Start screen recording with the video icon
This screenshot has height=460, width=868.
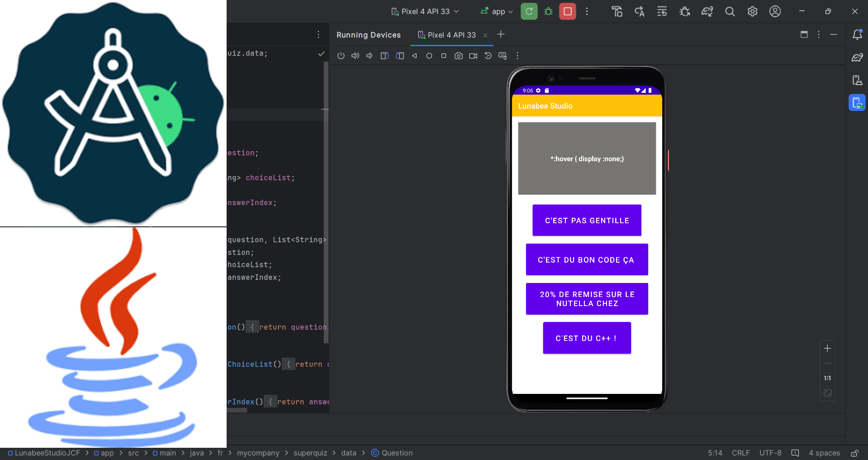click(x=473, y=56)
